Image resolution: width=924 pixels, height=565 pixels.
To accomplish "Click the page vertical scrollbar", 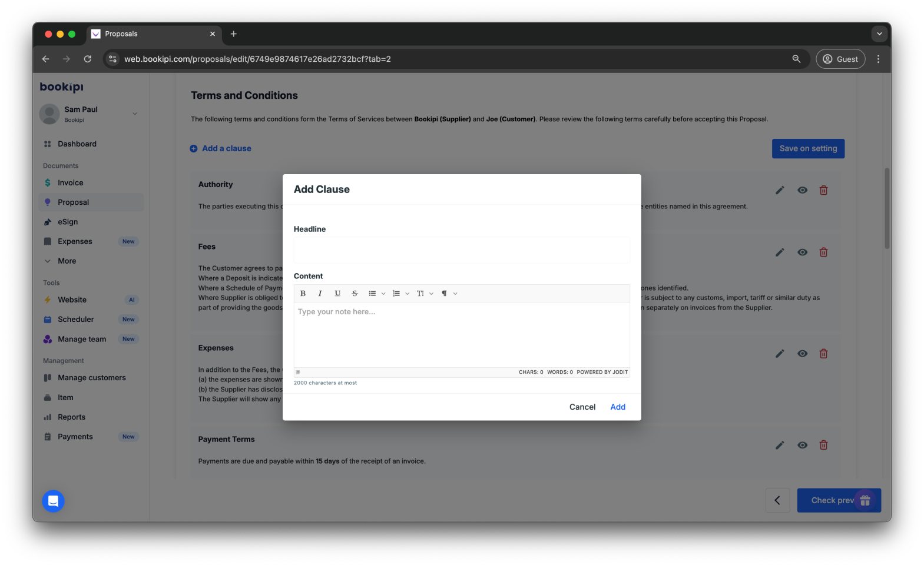I will pos(887,208).
